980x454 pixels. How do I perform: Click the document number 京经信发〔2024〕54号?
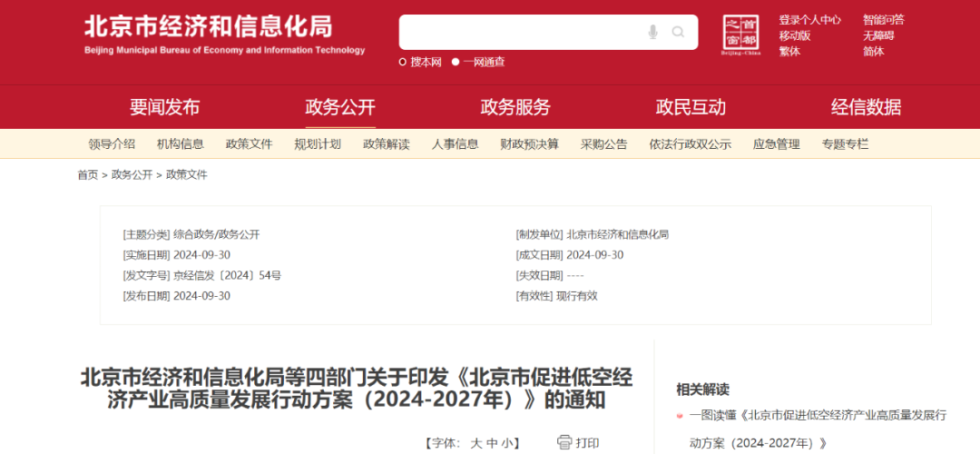pyautogui.click(x=228, y=275)
